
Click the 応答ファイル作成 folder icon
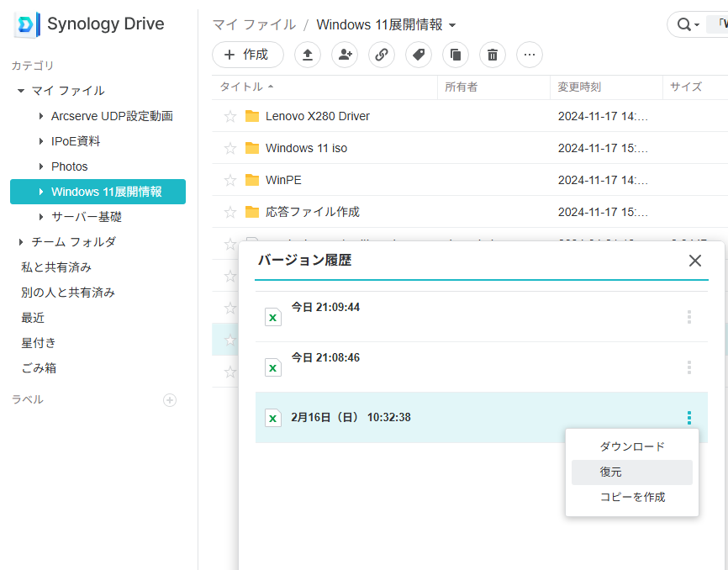(x=252, y=212)
